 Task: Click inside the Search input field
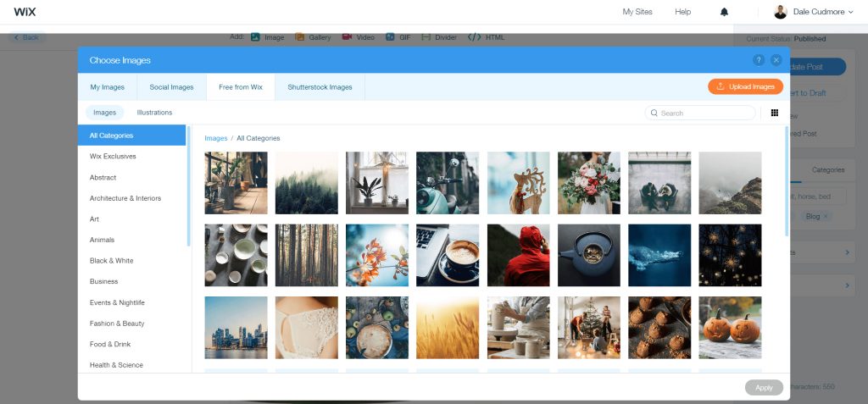coord(706,113)
